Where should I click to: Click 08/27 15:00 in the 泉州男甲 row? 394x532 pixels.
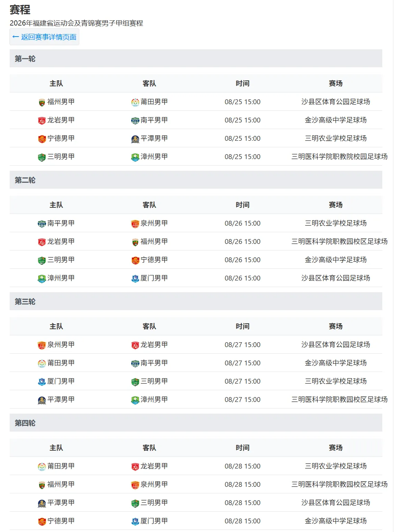tap(243, 345)
